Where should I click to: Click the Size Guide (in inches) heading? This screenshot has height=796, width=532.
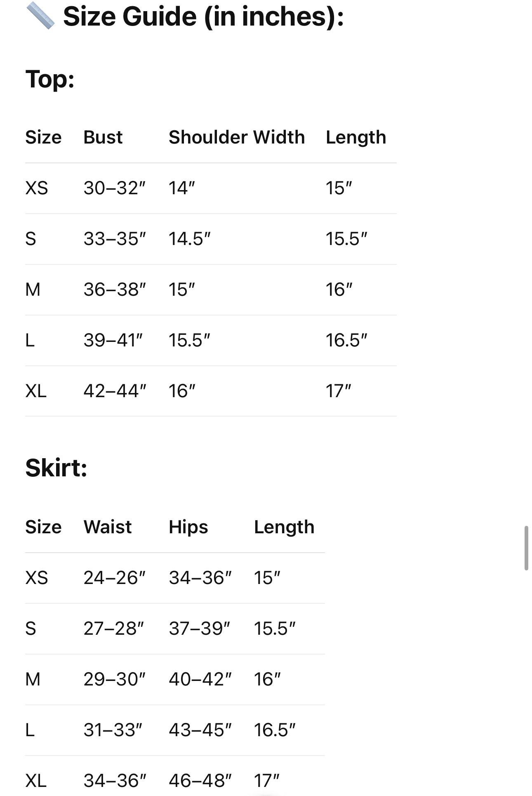(203, 17)
